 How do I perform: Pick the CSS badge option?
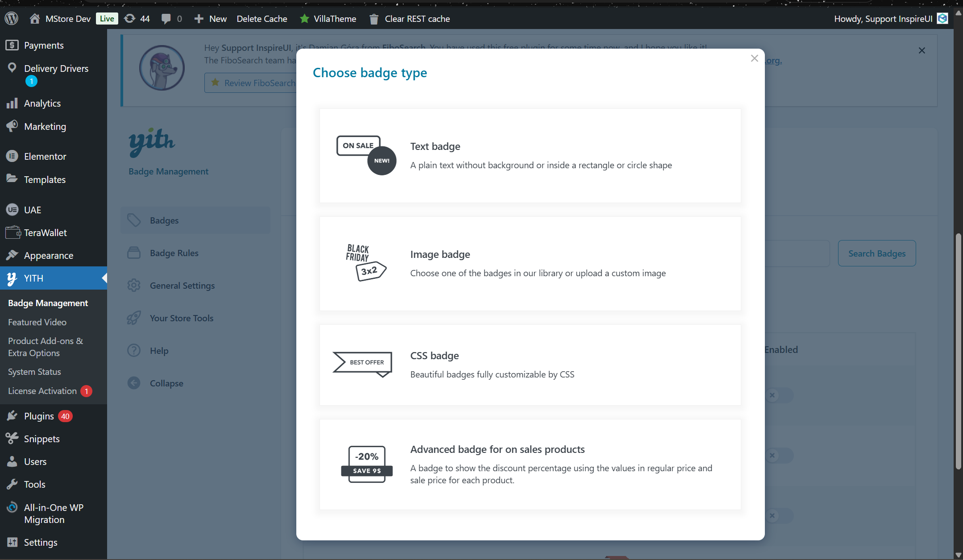pos(530,365)
